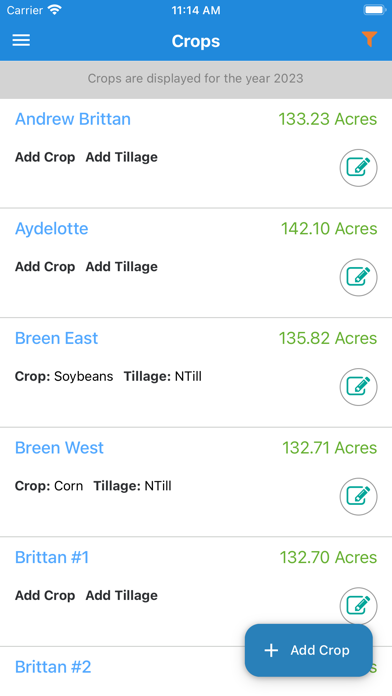Tap the floating Add Crop button

[309, 650]
